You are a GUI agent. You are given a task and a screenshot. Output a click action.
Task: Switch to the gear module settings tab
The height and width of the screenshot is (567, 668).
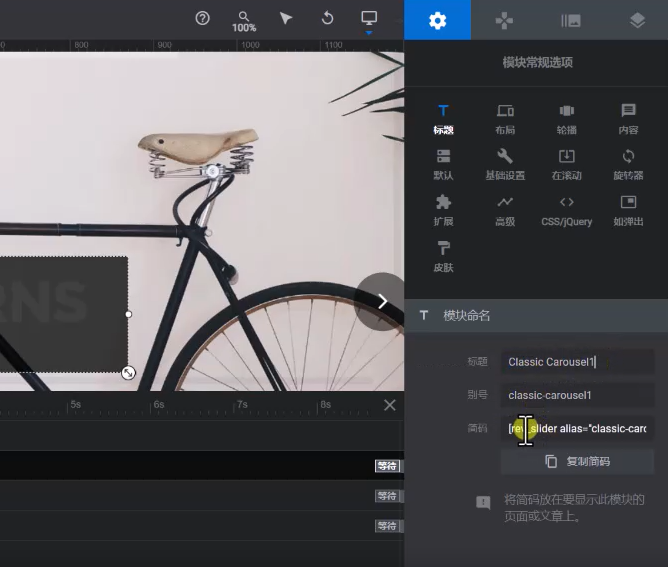(438, 20)
